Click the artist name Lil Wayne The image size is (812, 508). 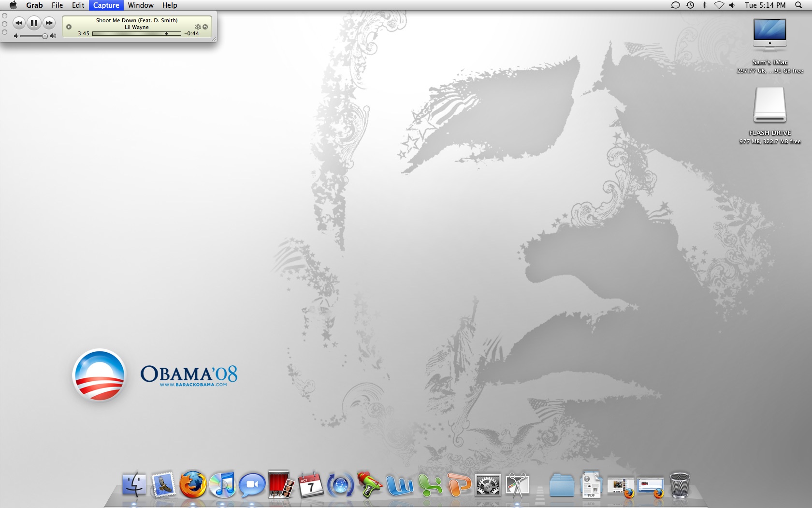(137, 27)
